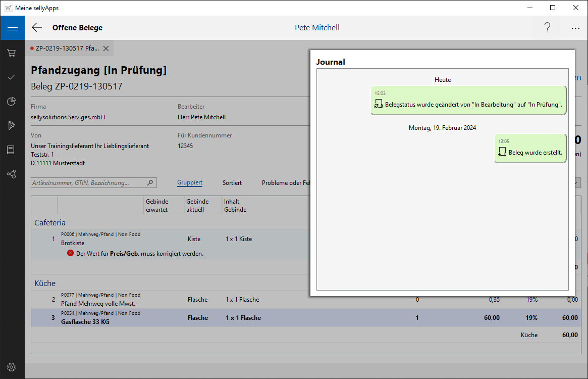Viewport: 588px width, 379px height.
Task: Close the ZP-0219-130517 document tab
Action: [x=106, y=49]
